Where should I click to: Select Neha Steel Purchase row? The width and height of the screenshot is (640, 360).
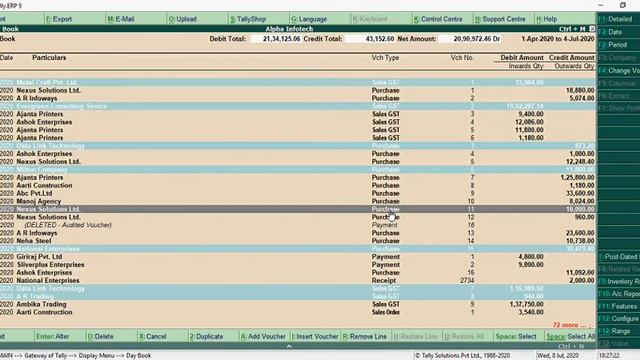[x=298, y=241]
